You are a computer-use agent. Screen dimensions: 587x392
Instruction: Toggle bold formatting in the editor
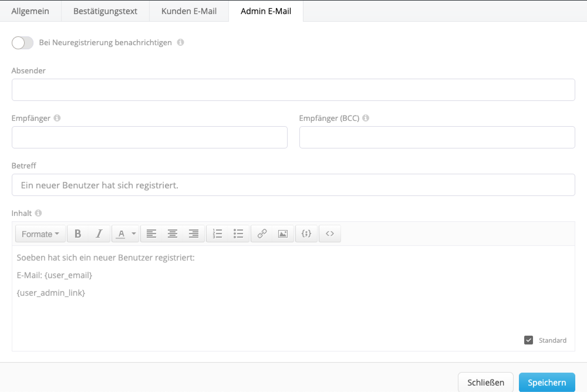tap(77, 234)
